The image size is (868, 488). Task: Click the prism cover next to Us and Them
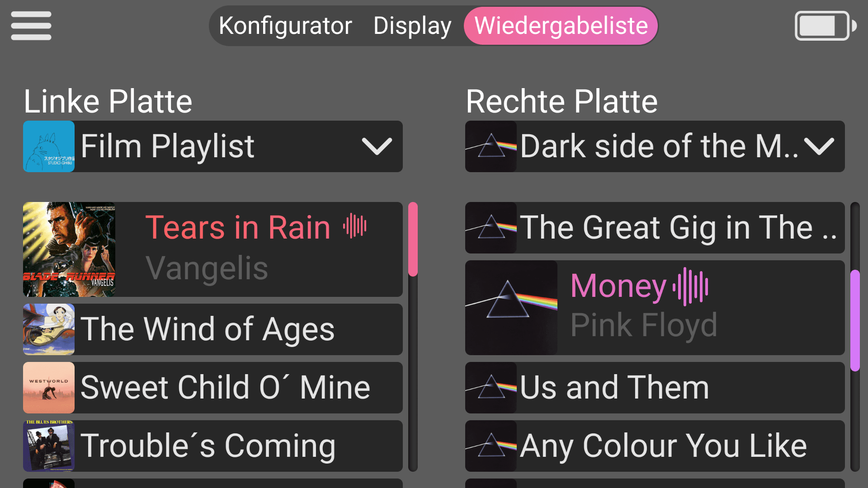coord(491,388)
